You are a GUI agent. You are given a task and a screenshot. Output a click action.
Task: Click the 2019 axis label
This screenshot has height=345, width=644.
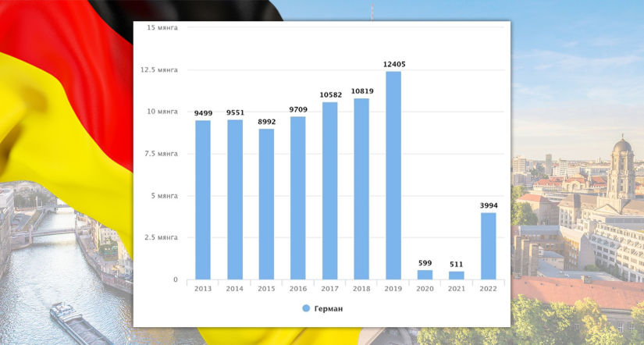pos(393,289)
